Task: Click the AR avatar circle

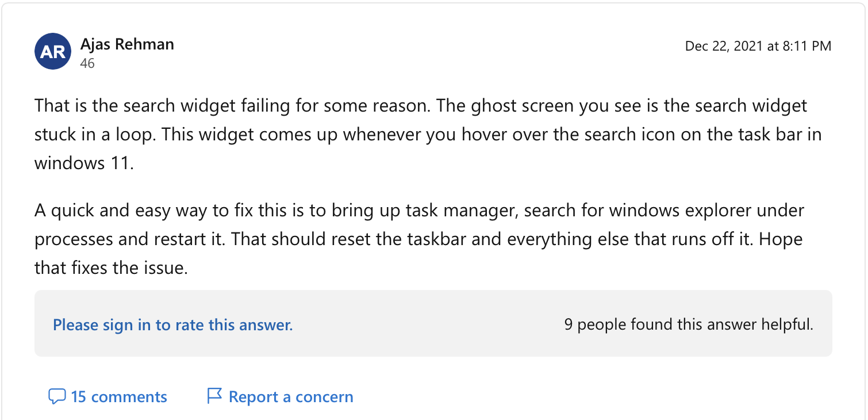Action: pyautogui.click(x=53, y=51)
